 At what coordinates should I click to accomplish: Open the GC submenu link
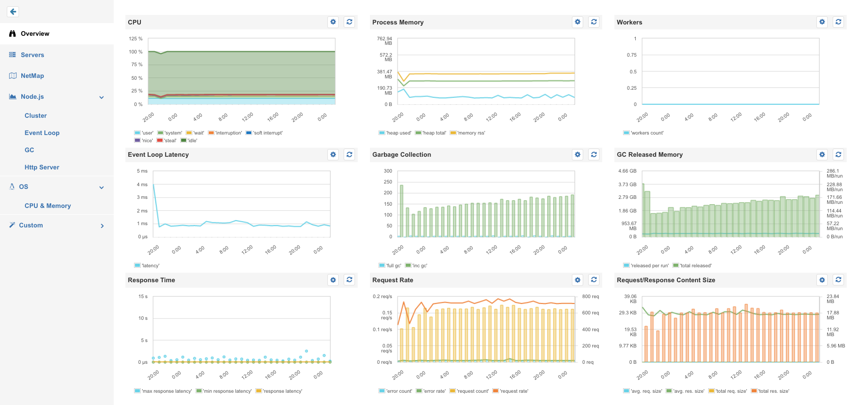pos(29,150)
